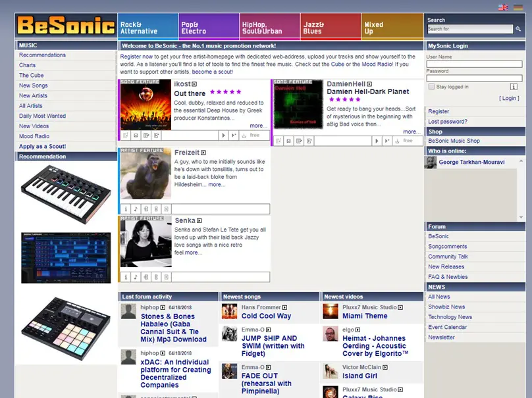Click the Apply as a Scout! link
The height and width of the screenshot is (398, 532).
click(42, 147)
